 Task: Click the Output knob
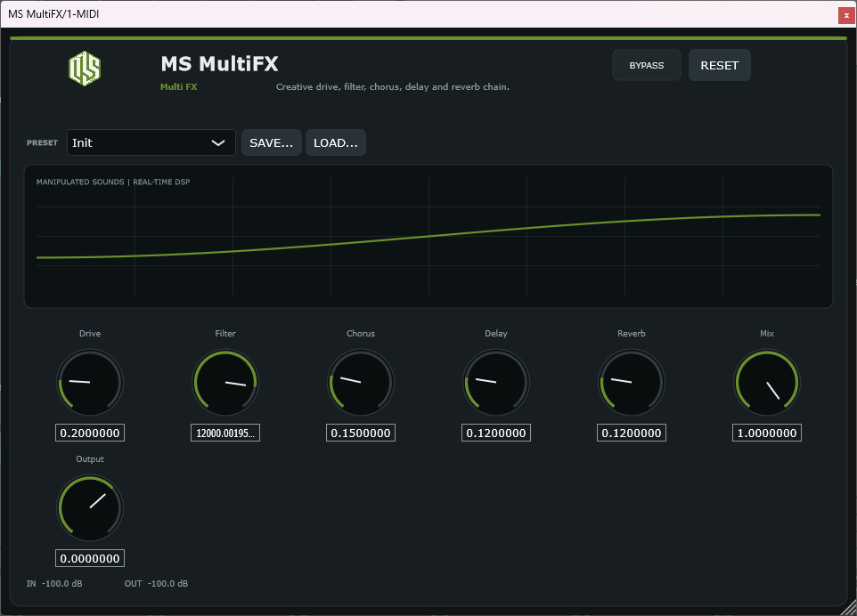(x=90, y=508)
